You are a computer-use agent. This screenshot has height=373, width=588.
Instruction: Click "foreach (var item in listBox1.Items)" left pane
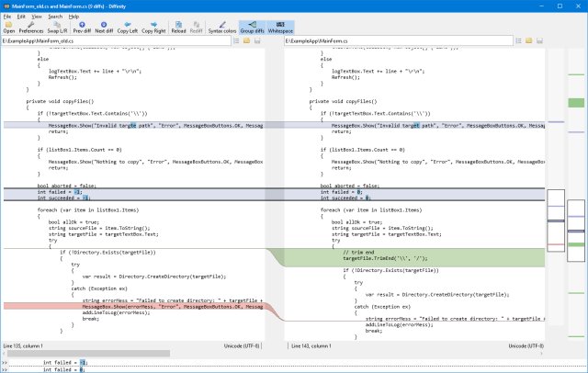click(x=88, y=210)
